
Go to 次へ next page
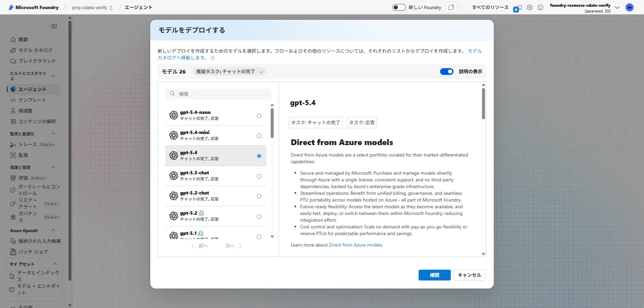[x=233, y=246]
